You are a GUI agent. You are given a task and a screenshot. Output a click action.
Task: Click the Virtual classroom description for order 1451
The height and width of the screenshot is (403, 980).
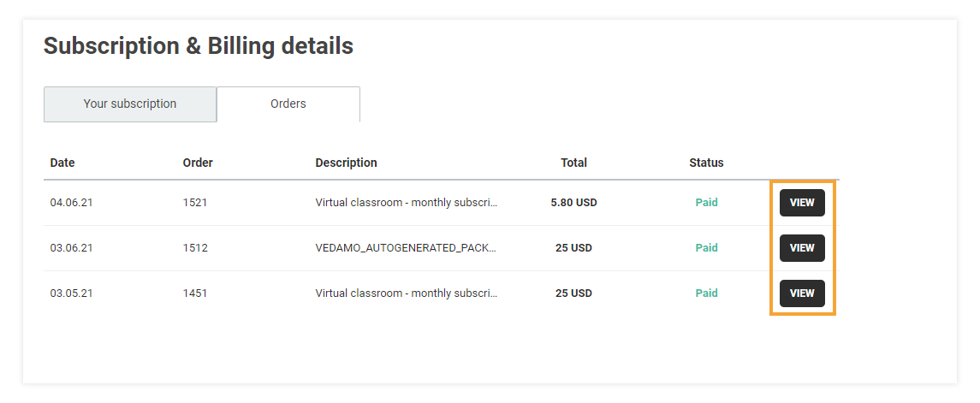click(x=407, y=293)
